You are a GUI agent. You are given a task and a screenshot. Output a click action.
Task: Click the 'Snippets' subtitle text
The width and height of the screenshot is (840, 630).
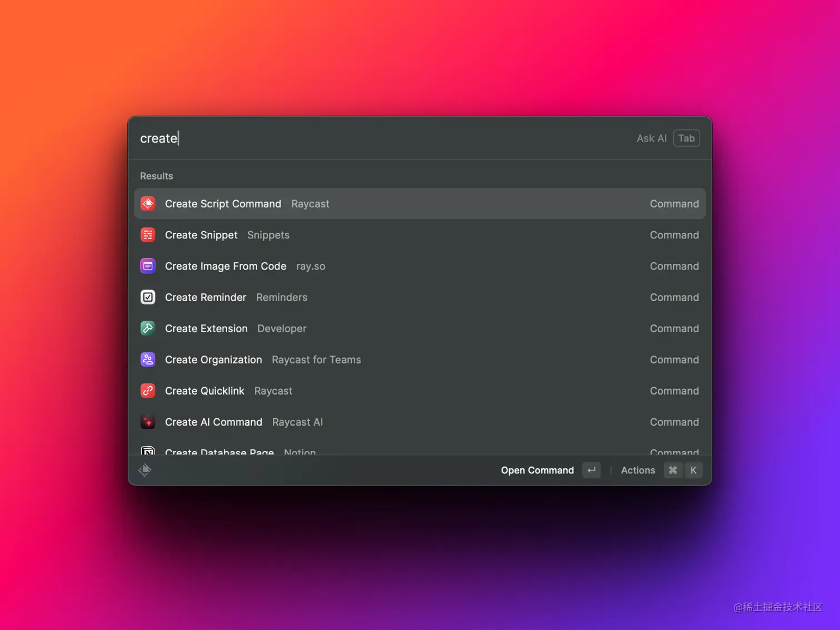[268, 235]
